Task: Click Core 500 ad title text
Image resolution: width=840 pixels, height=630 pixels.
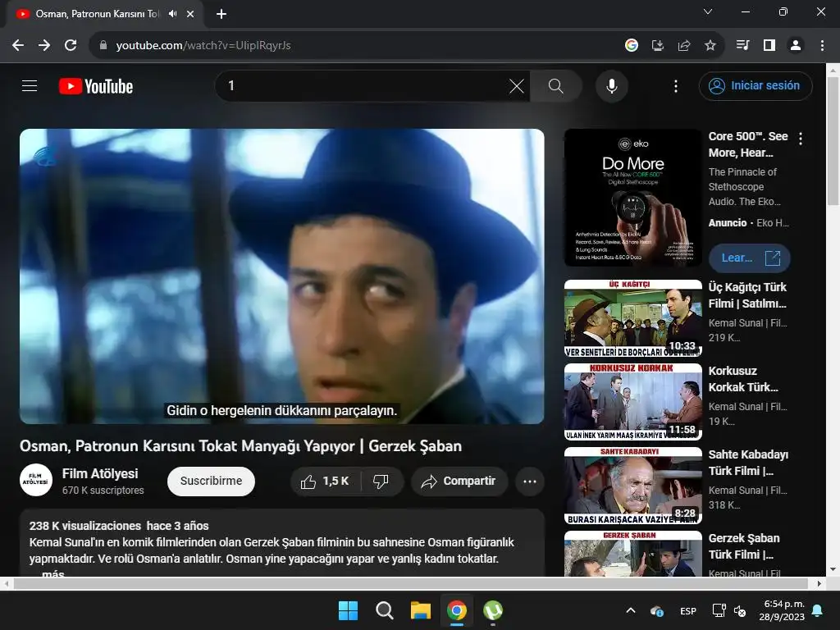Action: [x=748, y=144]
